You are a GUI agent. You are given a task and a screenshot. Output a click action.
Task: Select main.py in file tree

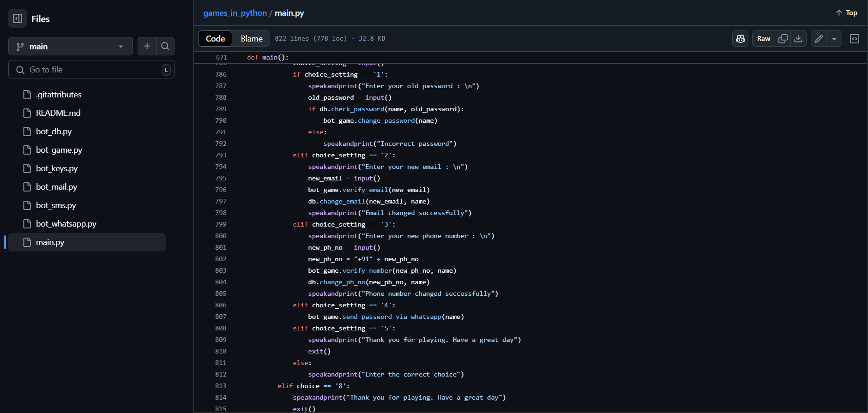point(87,242)
